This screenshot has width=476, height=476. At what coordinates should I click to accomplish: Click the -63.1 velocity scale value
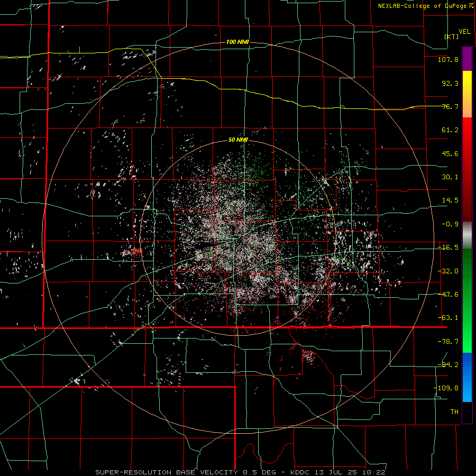tap(448, 318)
